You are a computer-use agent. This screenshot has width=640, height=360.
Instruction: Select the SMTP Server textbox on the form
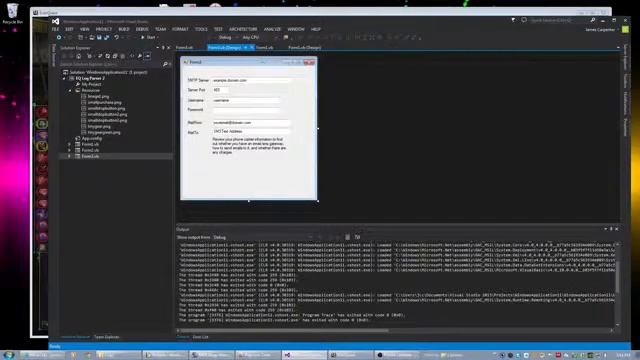point(251,80)
